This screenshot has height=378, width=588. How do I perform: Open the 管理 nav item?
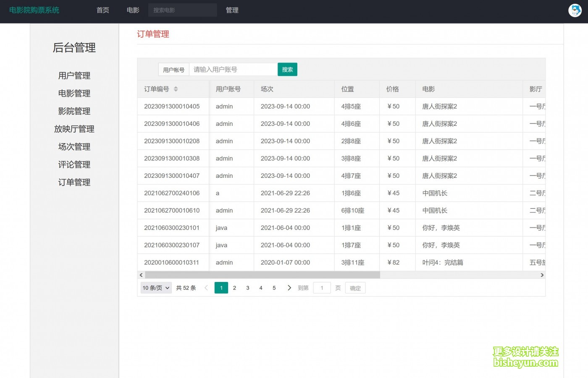[x=232, y=10]
